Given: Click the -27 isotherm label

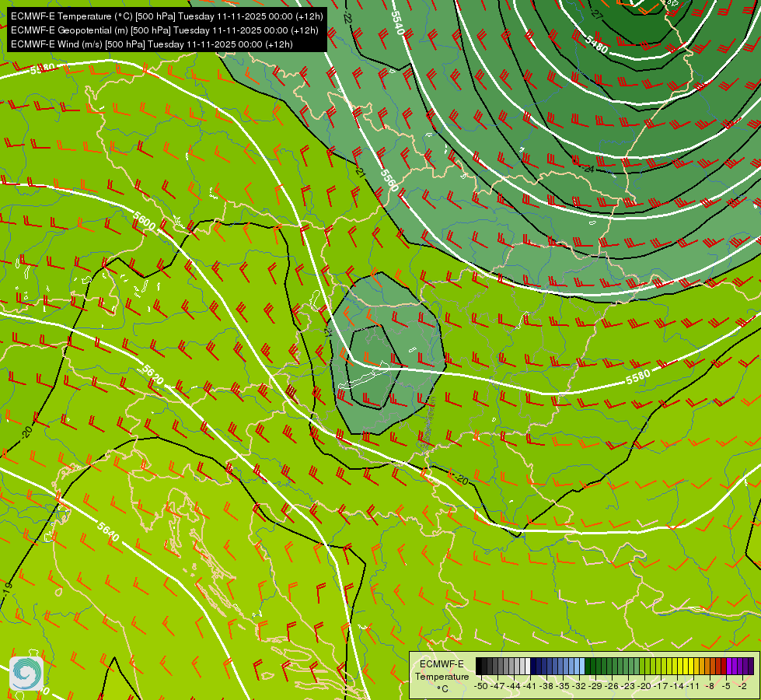Looking at the screenshot, I should [596, 15].
